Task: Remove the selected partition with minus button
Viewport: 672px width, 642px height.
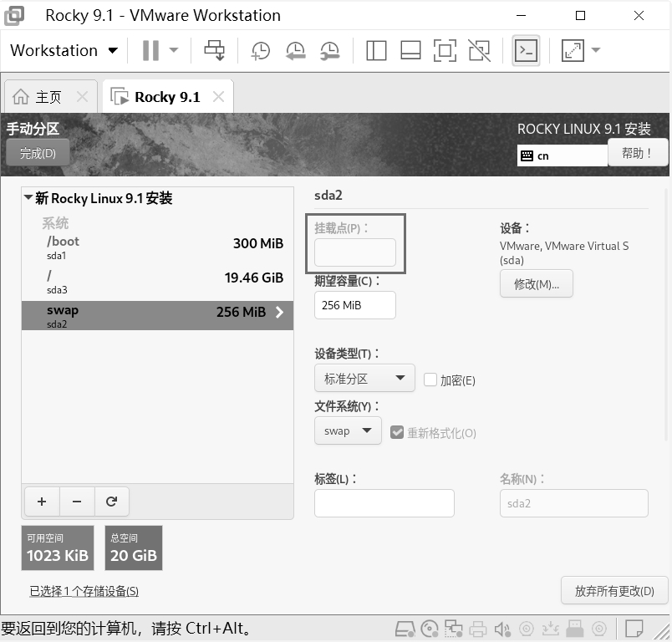Action: pyautogui.click(x=77, y=502)
